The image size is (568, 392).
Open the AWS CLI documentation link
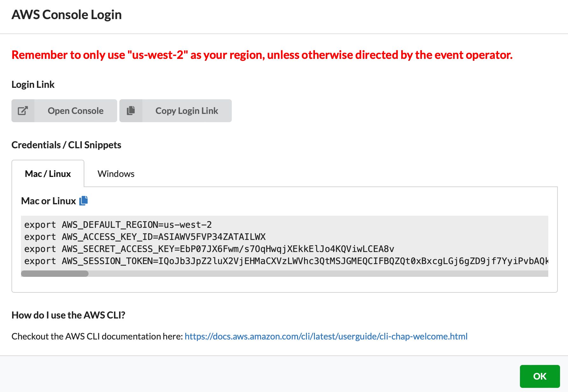point(326,336)
